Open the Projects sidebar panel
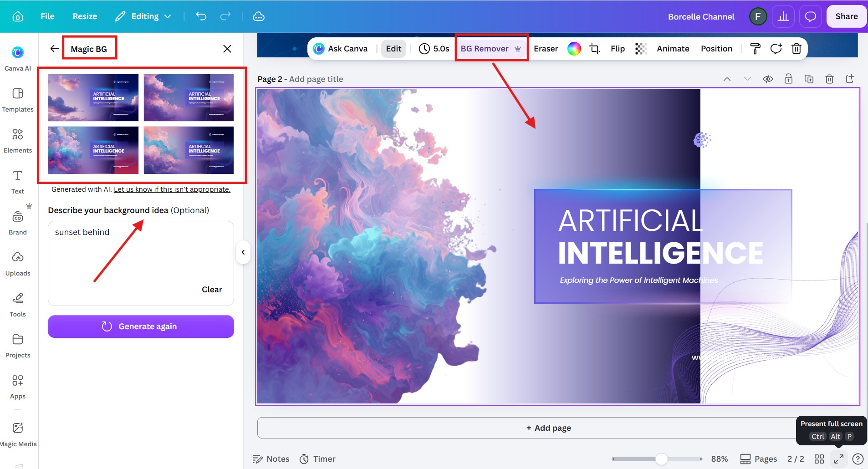This screenshot has height=469, width=868. [x=18, y=346]
